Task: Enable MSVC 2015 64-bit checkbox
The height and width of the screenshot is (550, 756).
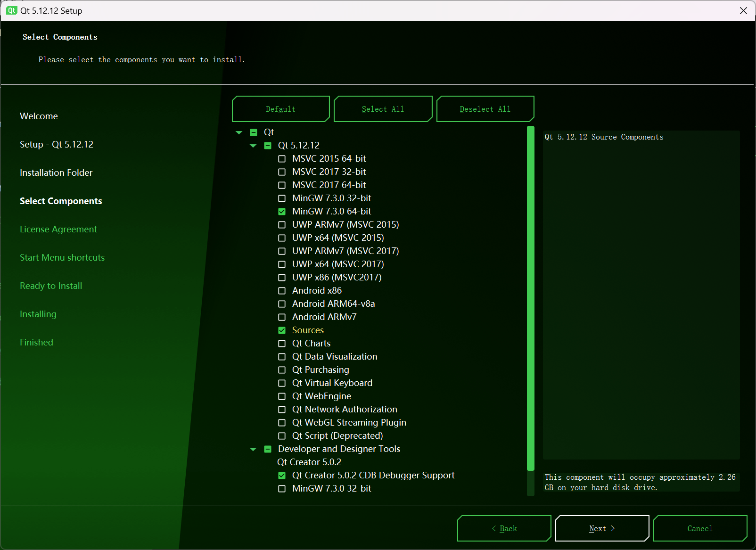Action: pyautogui.click(x=282, y=159)
